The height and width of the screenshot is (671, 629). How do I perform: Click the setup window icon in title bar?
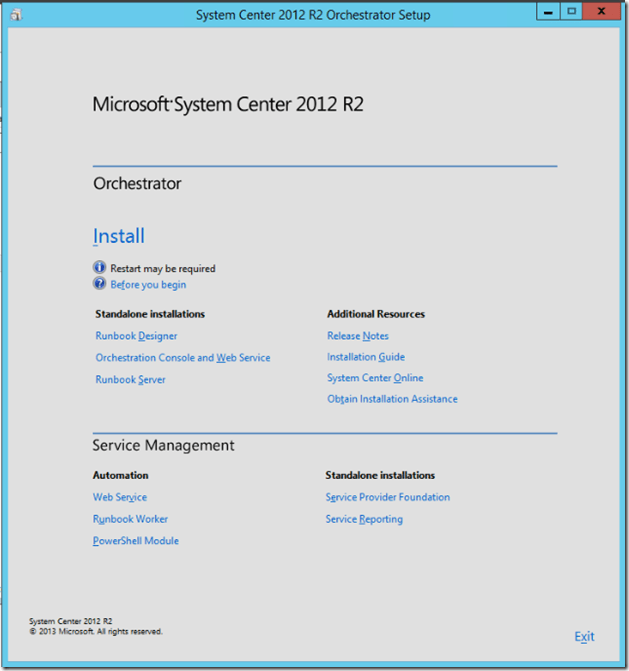[15, 14]
